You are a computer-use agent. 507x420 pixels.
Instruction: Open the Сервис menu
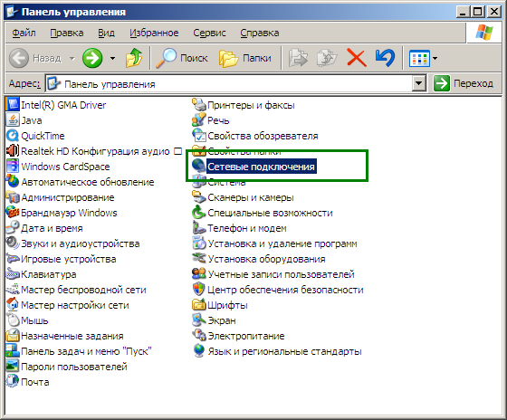tap(209, 33)
